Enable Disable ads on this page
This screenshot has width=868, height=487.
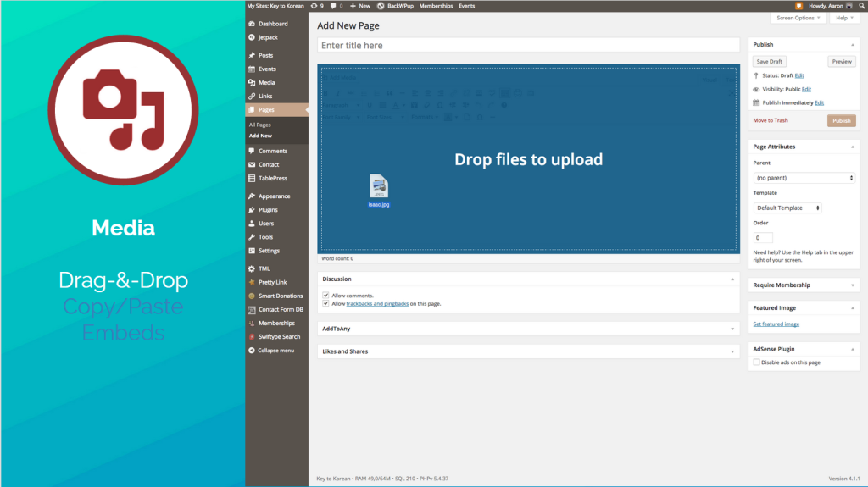pos(757,362)
